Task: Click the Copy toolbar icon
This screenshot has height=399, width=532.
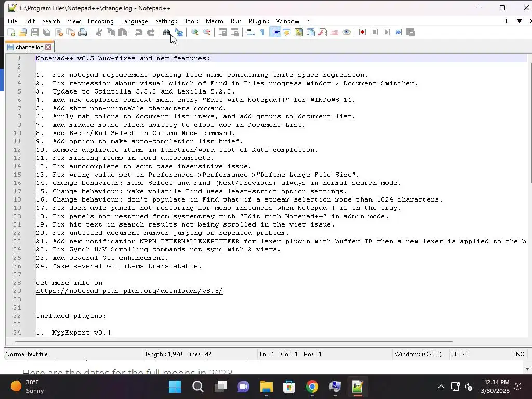Action: (111, 33)
